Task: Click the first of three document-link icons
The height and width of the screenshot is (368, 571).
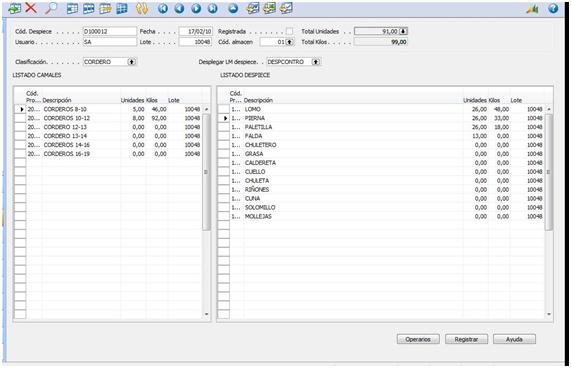Action: (x=253, y=8)
